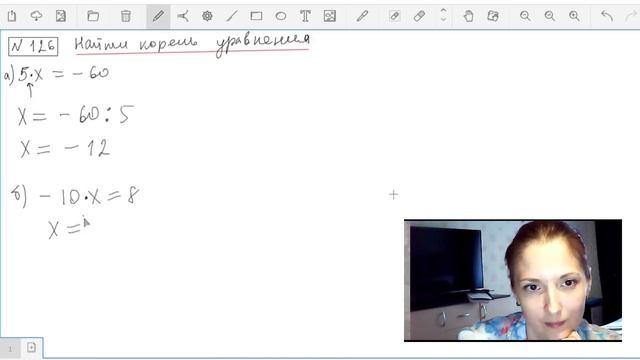Click the move-board hand icon
This screenshot has height=360, width=640.
pyautogui.click(x=493, y=16)
